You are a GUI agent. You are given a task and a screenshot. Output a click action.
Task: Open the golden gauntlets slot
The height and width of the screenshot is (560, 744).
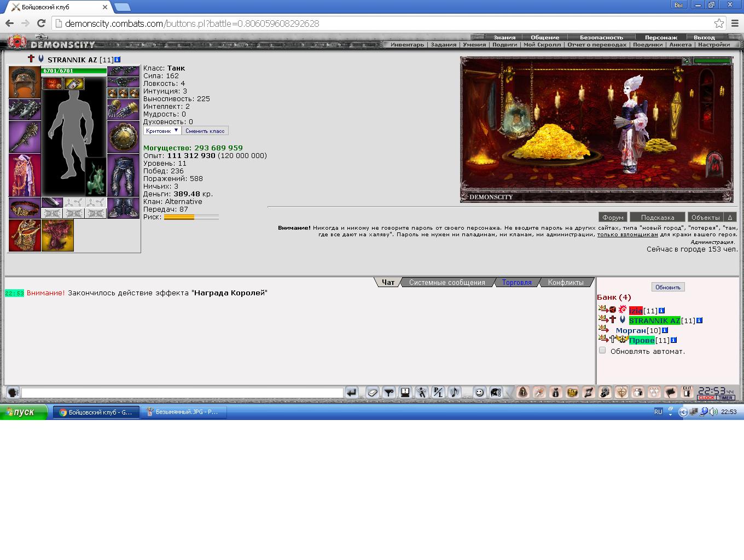(123, 110)
